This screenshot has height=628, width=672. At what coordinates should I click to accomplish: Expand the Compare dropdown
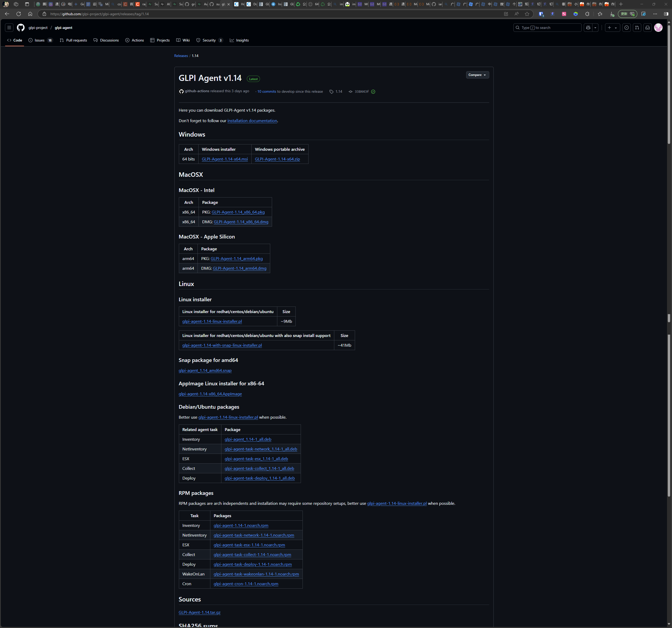click(x=477, y=75)
